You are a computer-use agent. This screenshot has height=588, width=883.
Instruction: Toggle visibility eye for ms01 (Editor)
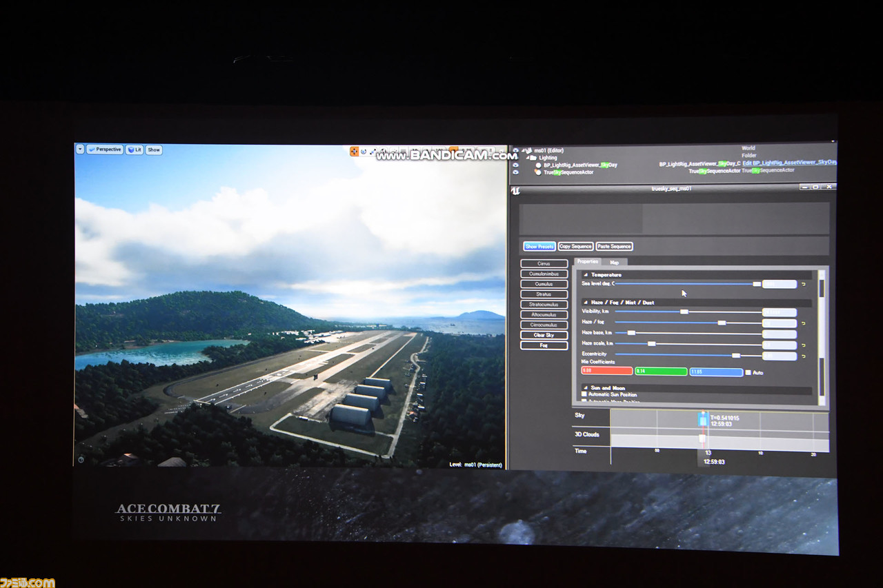pyautogui.click(x=515, y=150)
